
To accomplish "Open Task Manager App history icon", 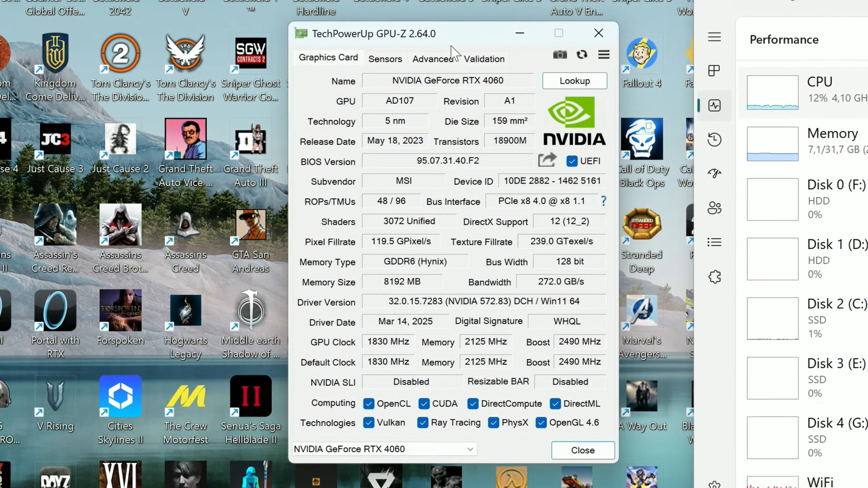I will tap(714, 139).
